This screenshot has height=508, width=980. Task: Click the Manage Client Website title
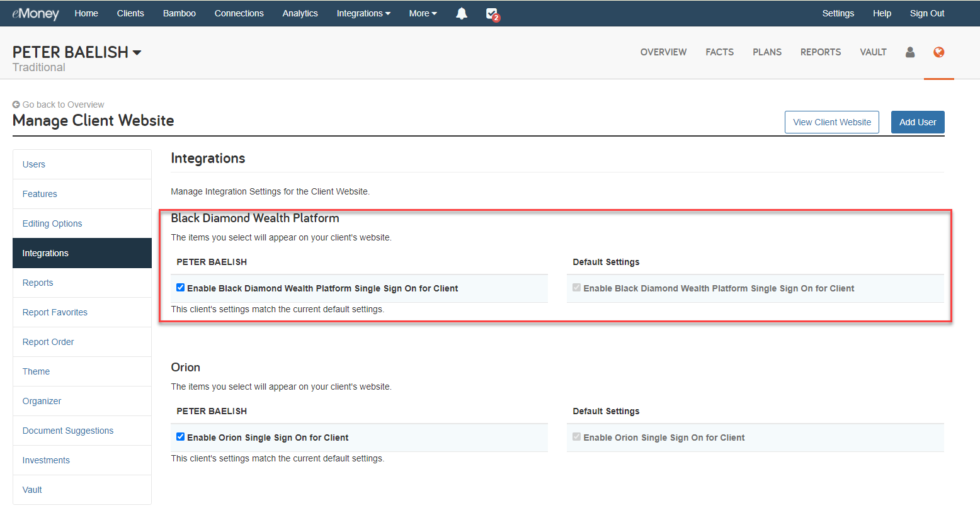(93, 120)
